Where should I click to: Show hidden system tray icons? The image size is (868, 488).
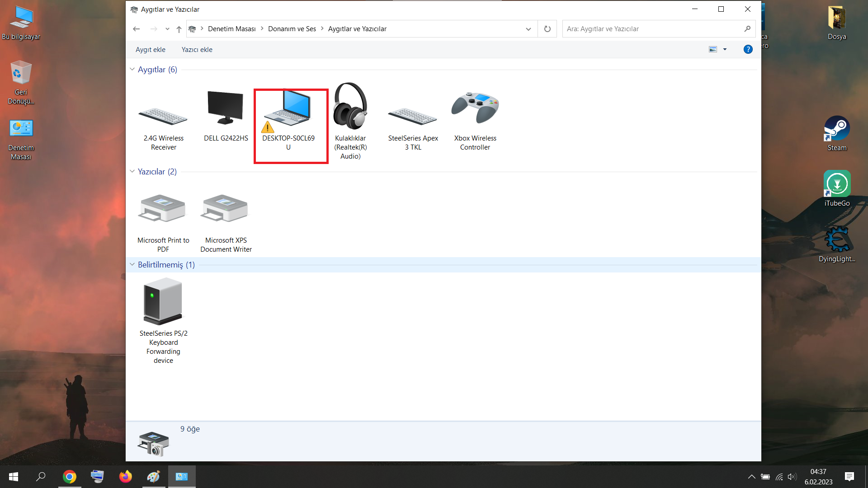point(751,477)
